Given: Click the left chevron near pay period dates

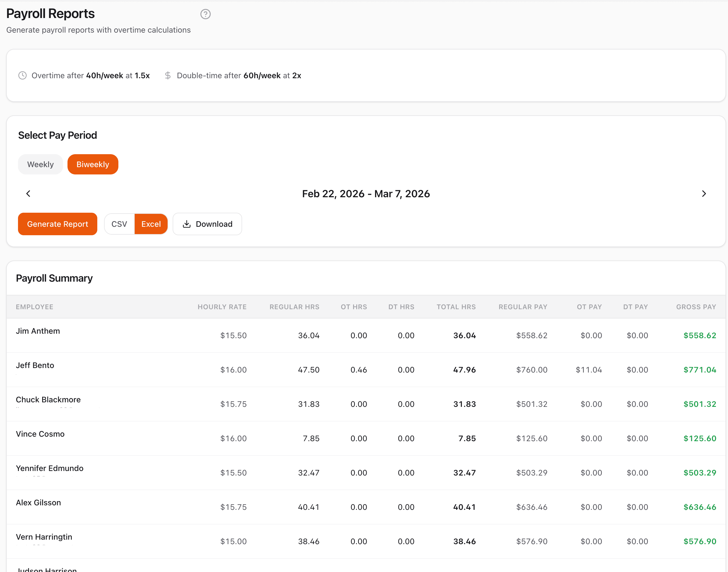Looking at the screenshot, I should coord(28,194).
